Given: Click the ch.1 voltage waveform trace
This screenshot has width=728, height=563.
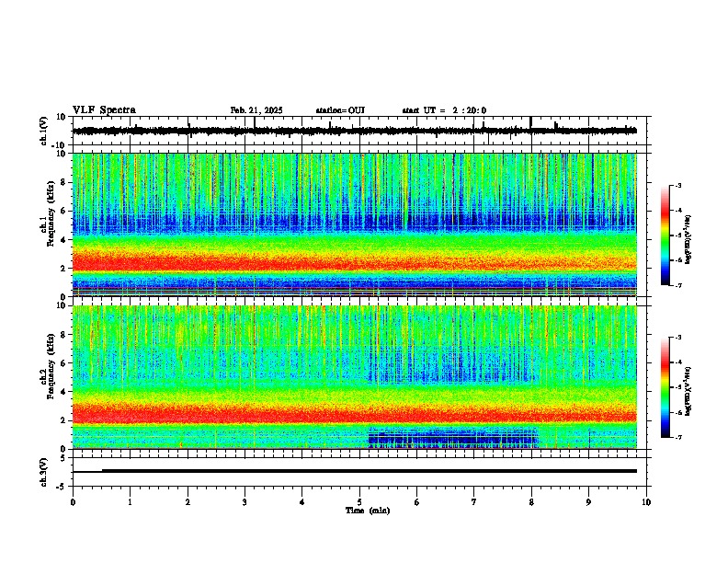Looking at the screenshot, I should click(x=355, y=131).
